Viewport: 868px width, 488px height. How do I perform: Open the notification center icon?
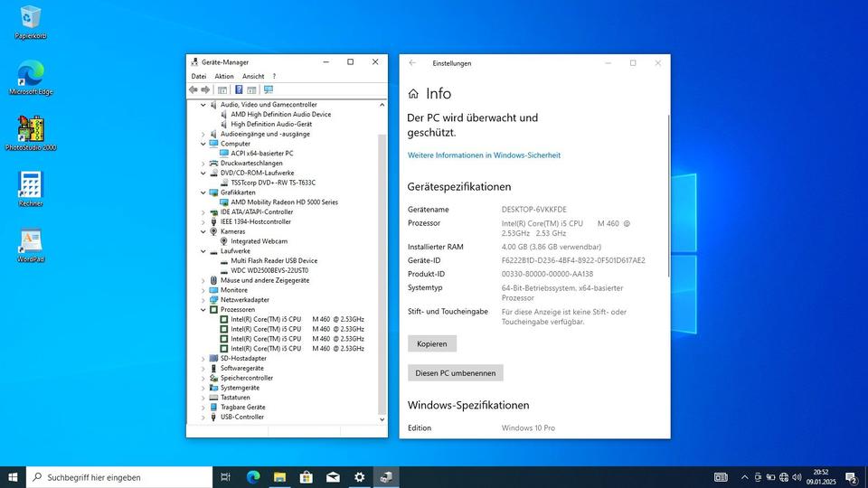852,477
